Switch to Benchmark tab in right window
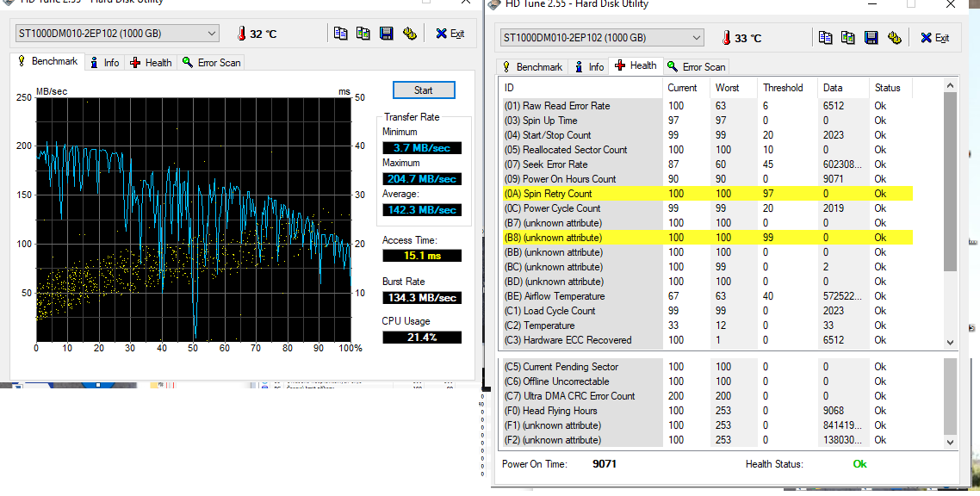The width and height of the screenshot is (980, 496). [x=531, y=67]
